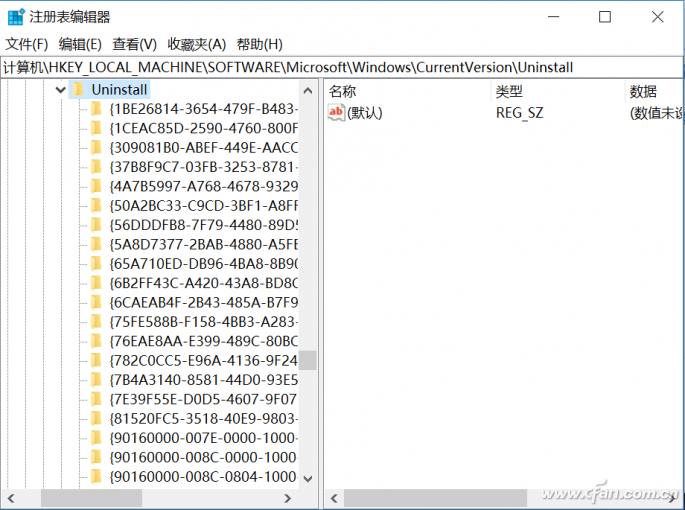Select key {90160000-008C-0000-1000-
The image size is (685, 510).
[x=204, y=457]
